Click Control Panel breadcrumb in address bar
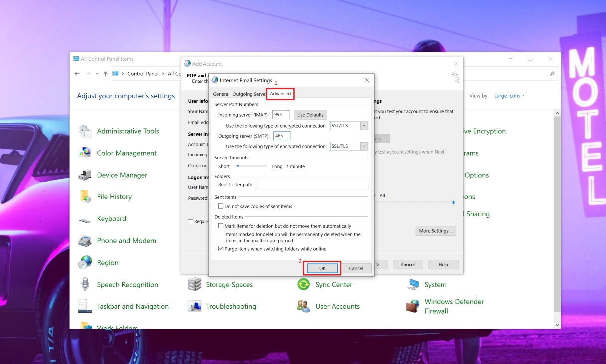 pyautogui.click(x=143, y=74)
